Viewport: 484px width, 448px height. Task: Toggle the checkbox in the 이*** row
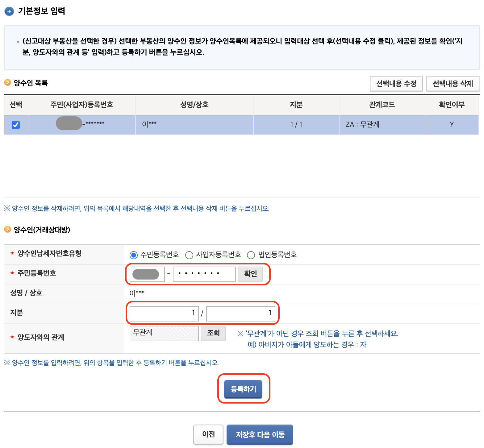pyautogui.click(x=16, y=125)
